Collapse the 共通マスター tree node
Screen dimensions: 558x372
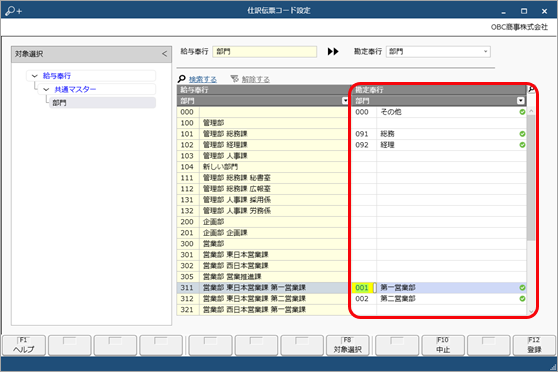coord(46,89)
